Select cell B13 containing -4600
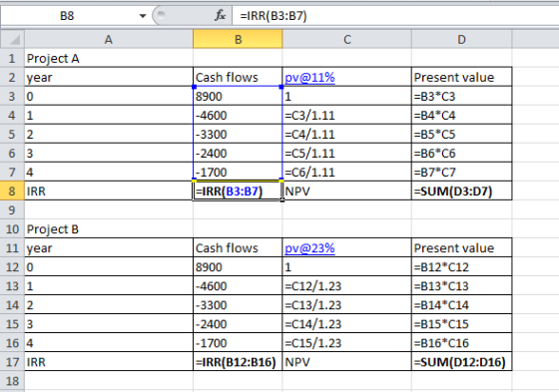The width and height of the screenshot is (559, 392). tap(238, 286)
